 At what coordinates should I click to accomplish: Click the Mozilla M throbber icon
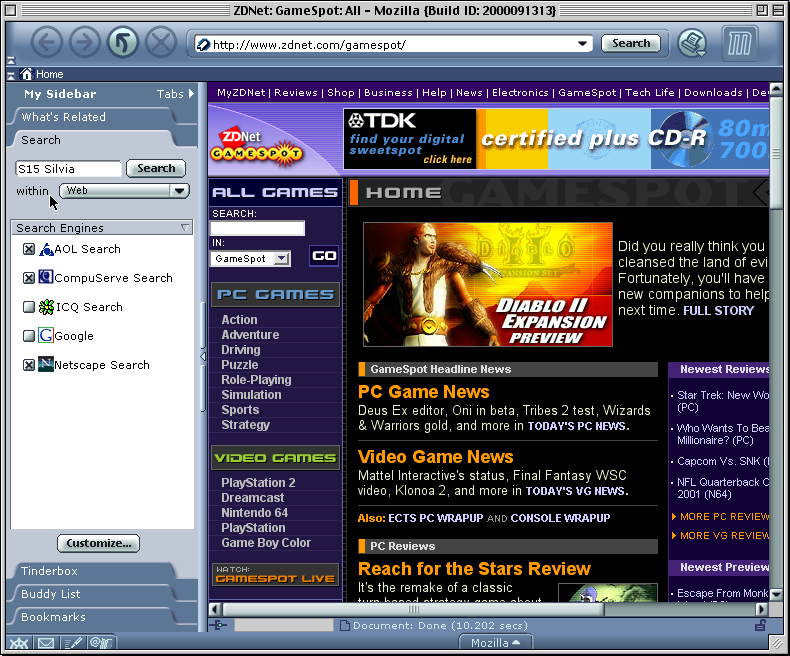pyautogui.click(x=740, y=44)
